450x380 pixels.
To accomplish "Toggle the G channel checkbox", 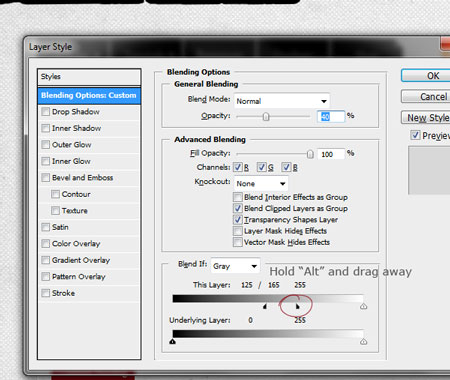I will (x=262, y=167).
